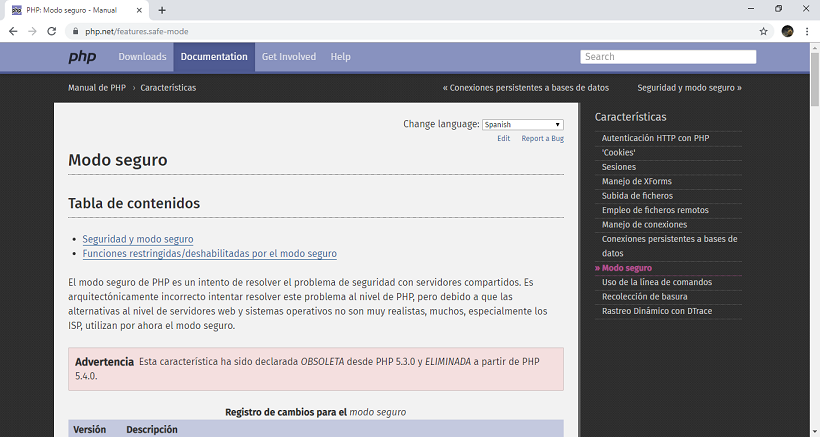Go to previous page Conexiones persistentes

point(526,88)
